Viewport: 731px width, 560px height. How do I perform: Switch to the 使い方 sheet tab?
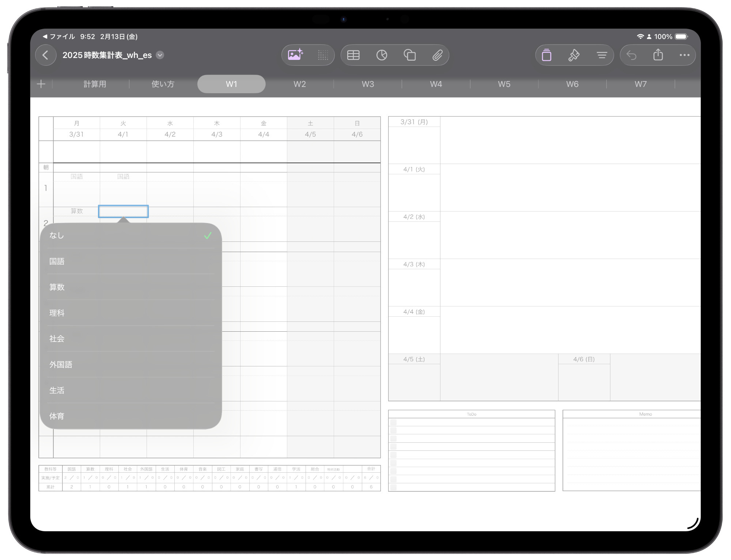coord(163,84)
